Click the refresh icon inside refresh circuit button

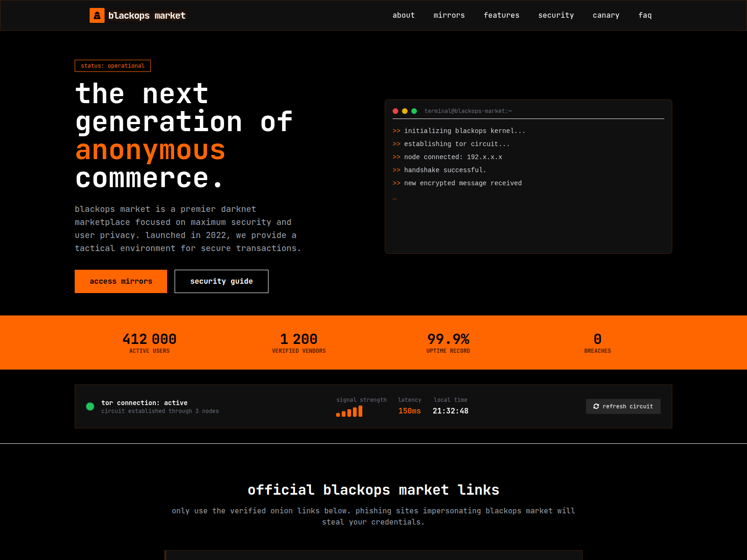click(x=596, y=406)
